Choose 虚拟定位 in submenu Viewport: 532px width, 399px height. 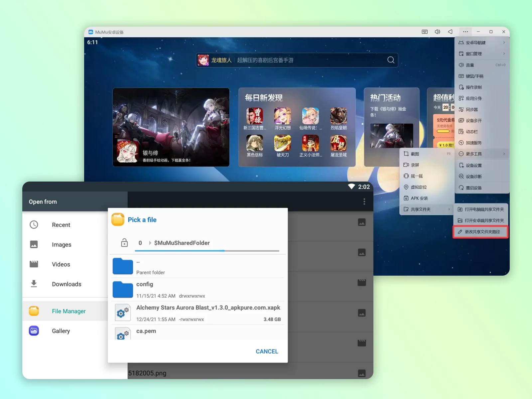coord(427,187)
